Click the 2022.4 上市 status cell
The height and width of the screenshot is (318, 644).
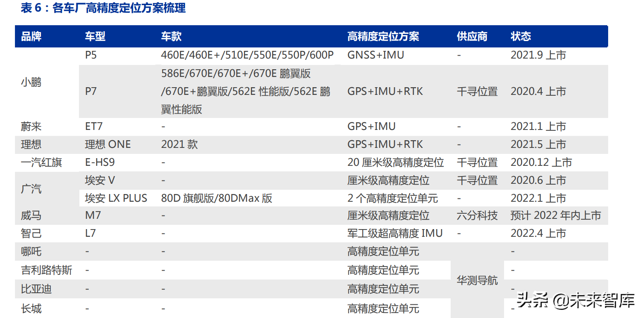pyautogui.click(x=538, y=233)
